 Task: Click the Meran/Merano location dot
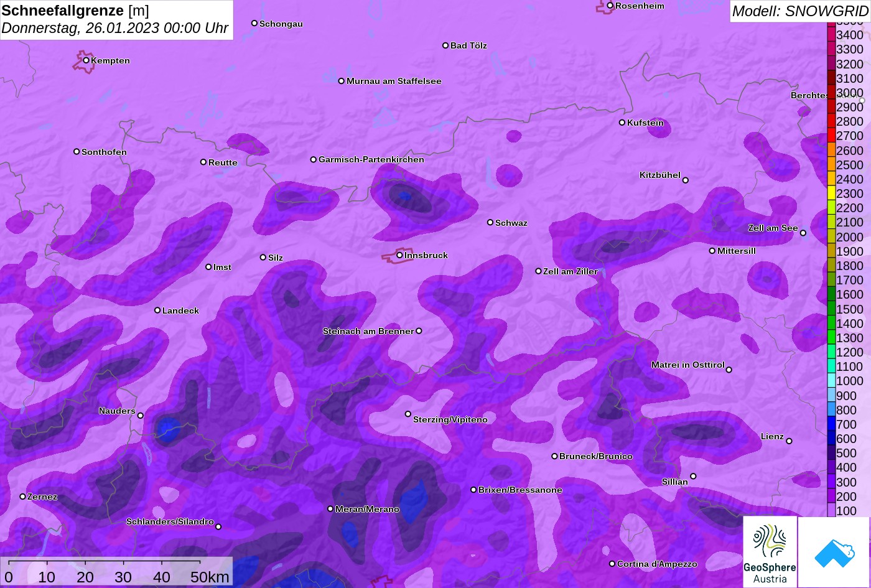click(330, 509)
